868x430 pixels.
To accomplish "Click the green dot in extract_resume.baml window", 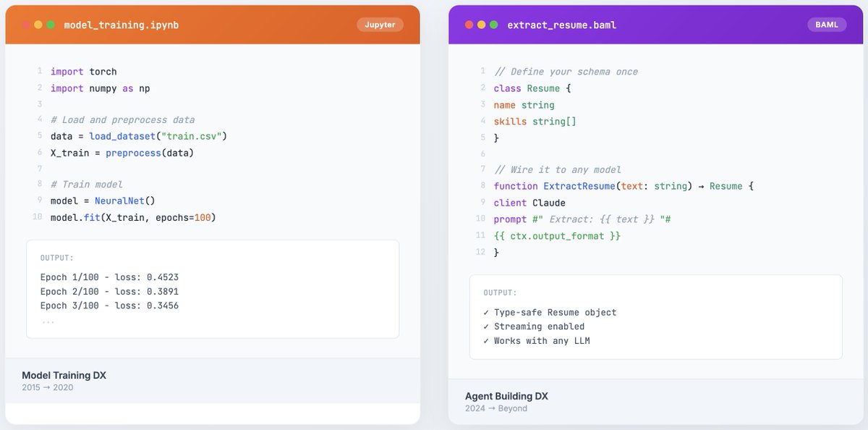I will point(493,25).
